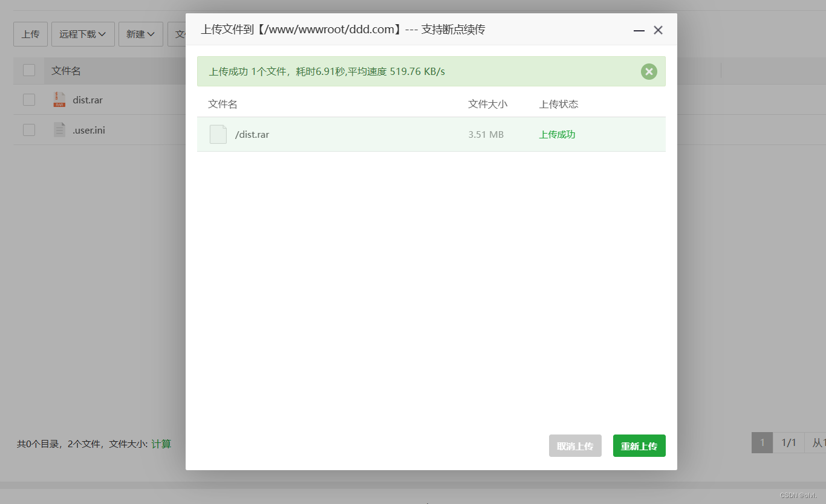
Task: Tick the .user.ini row checkbox
Action: pyautogui.click(x=29, y=130)
